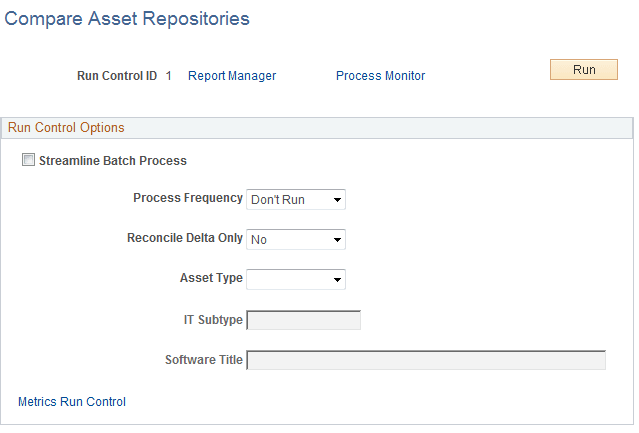Click the Reconcile Delta Only field label

[185, 238]
